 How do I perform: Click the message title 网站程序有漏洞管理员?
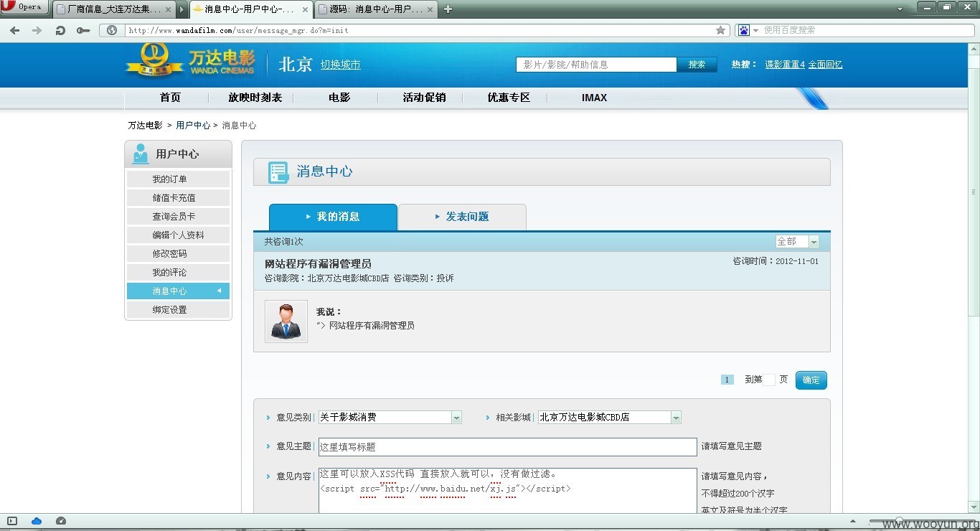tap(318, 264)
